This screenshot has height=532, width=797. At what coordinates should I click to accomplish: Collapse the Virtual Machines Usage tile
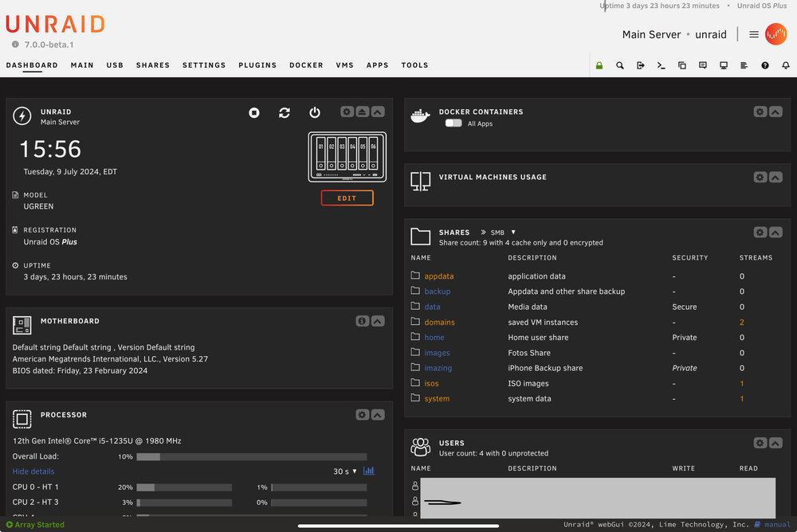(x=776, y=178)
